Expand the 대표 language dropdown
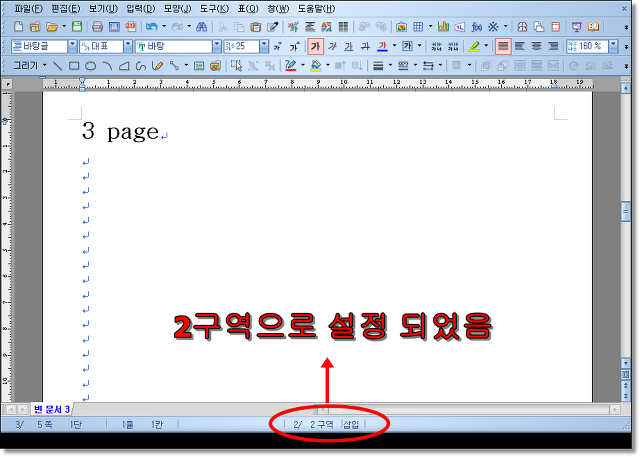The height and width of the screenshot is (457, 640). pyautogui.click(x=128, y=47)
